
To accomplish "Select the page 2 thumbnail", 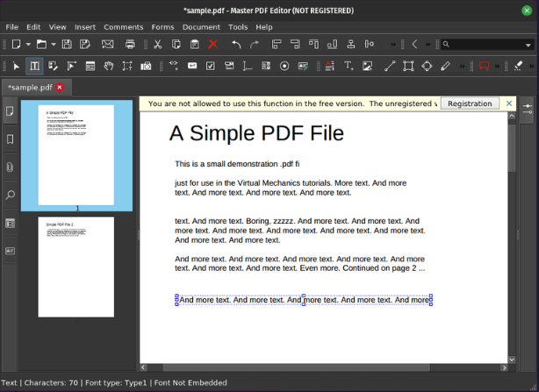I will click(76, 267).
